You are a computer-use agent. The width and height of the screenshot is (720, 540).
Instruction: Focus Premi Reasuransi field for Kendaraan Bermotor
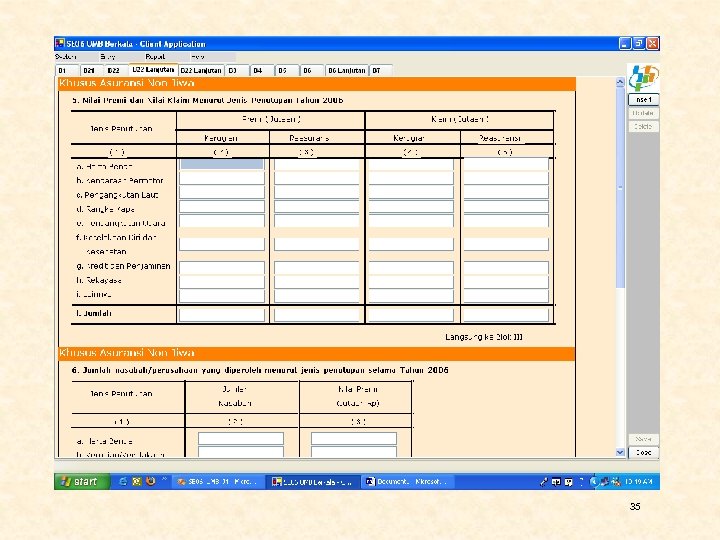click(317, 178)
